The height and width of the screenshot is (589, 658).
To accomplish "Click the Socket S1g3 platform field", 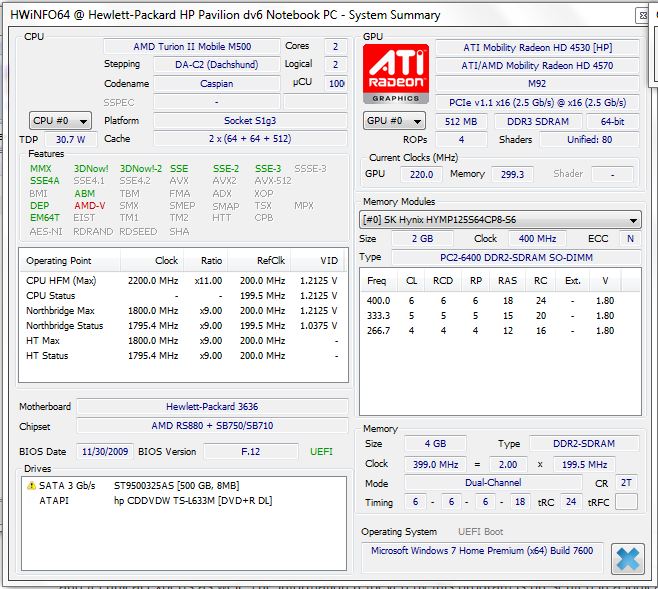I will (250, 121).
